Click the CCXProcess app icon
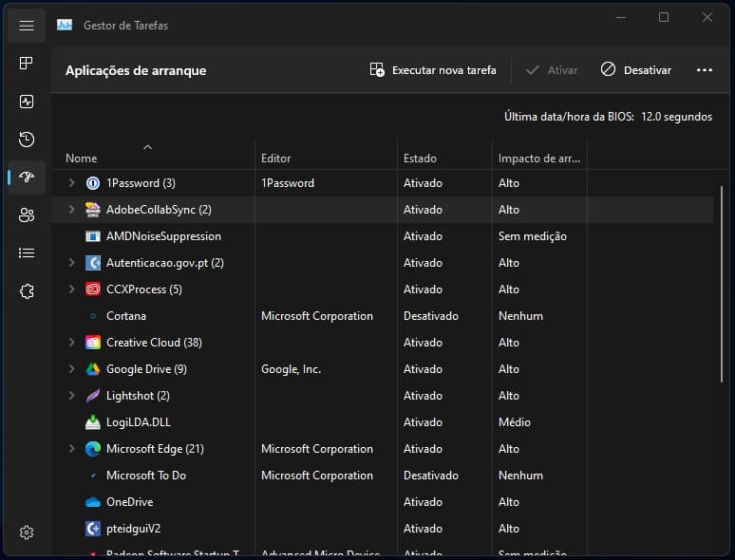The image size is (735, 560). point(93,289)
